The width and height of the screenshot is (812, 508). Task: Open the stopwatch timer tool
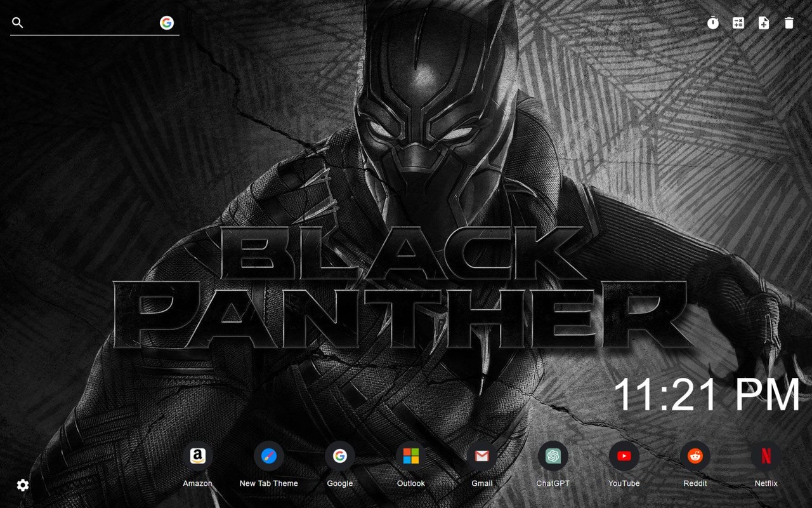coord(713,23)
